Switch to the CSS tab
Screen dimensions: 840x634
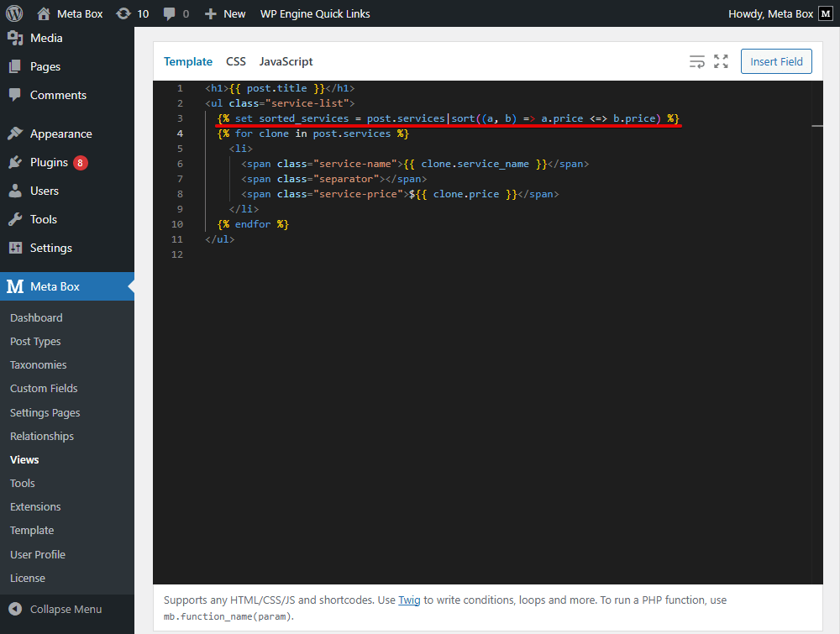click(x=236, y=61)
